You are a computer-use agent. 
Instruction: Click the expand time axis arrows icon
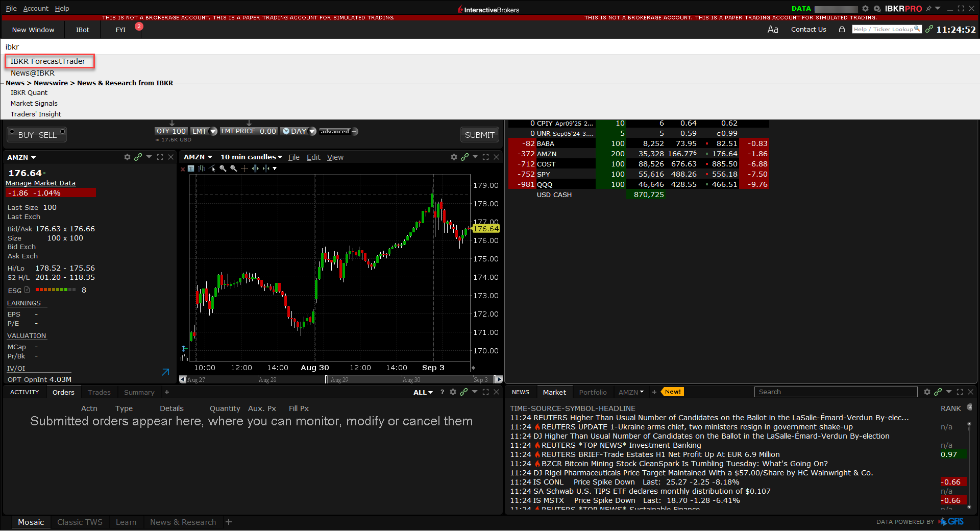(255, 168)
